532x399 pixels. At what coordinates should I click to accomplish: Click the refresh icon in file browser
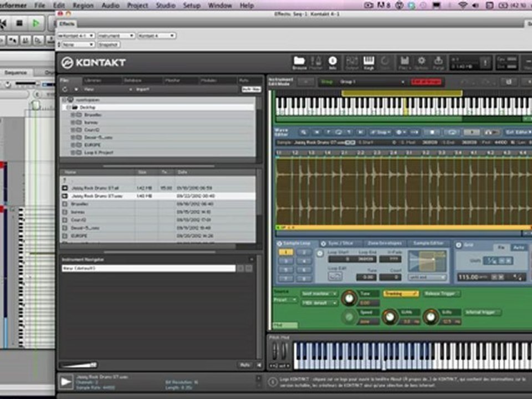[x=65, y=89]
